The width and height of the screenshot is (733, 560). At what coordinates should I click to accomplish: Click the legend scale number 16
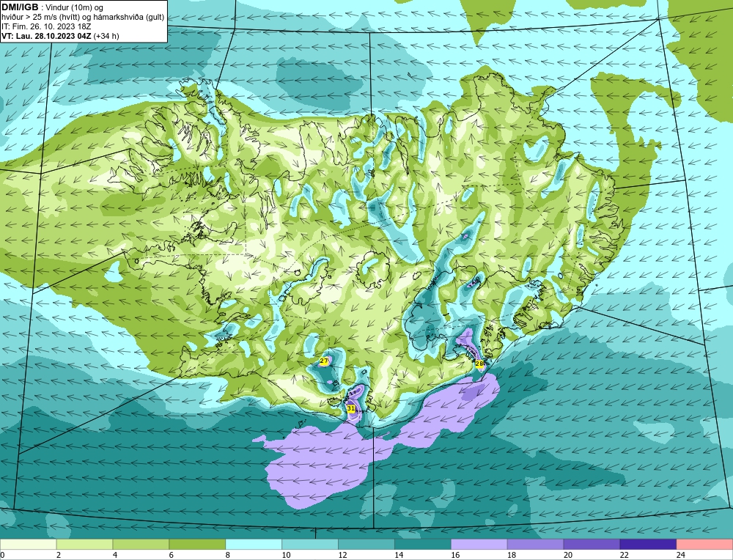tap(455, 555)
